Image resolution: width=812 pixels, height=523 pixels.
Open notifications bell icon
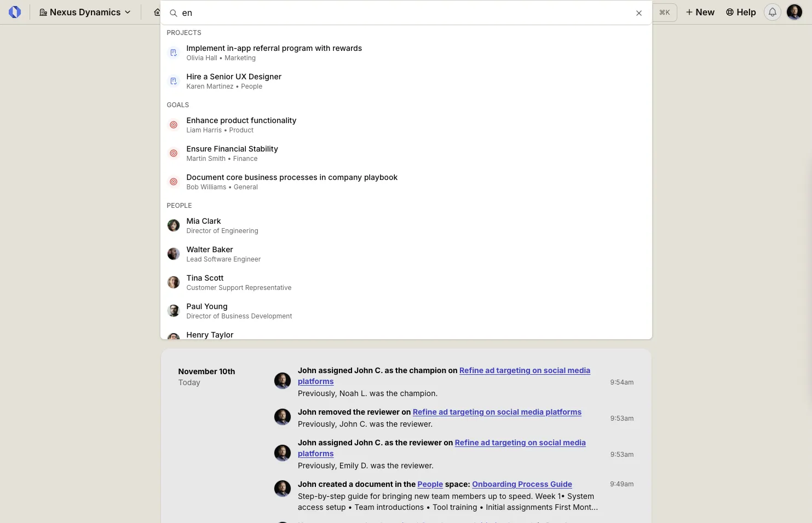click(x=772, y=12)
